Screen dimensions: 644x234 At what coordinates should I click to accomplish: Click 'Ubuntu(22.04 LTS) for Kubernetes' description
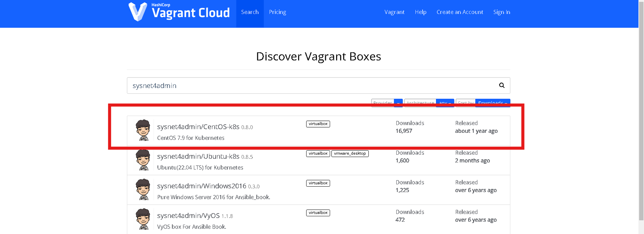click(x=200, y=167)
